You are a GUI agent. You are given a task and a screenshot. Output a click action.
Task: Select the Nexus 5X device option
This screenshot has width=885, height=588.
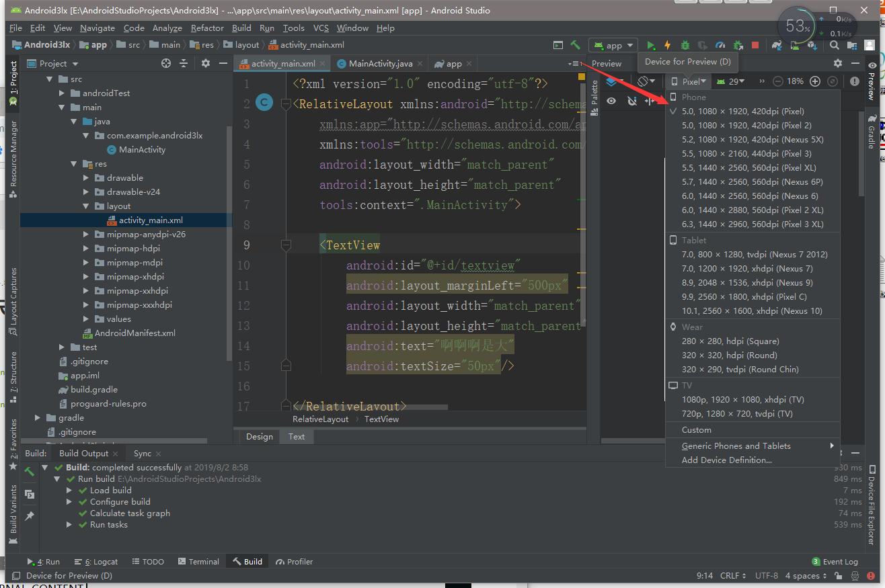coord(753,140)
